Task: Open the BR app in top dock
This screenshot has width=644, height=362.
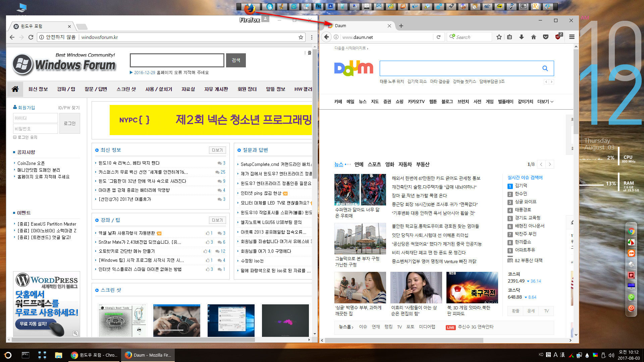Action: click(318, 6)
